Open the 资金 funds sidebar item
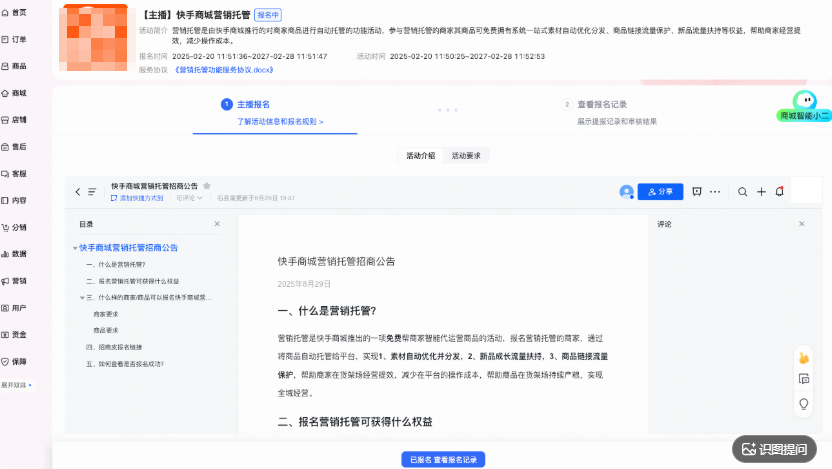 [14, 334]
